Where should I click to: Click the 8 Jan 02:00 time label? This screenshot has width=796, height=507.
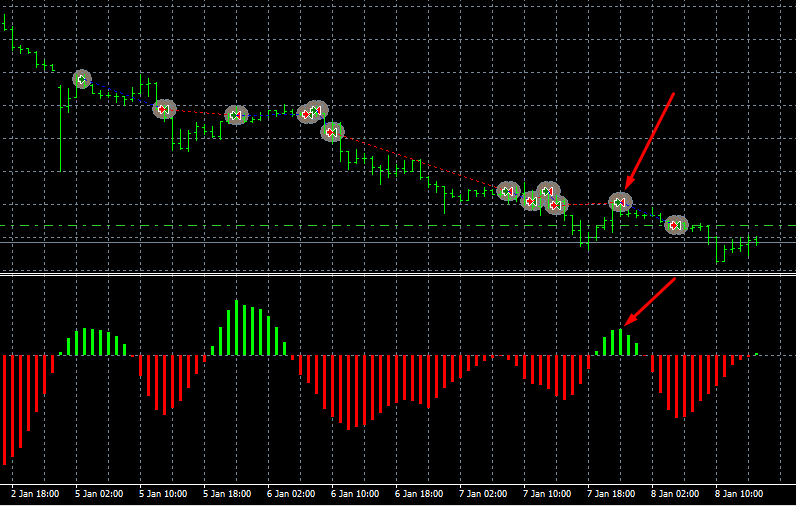[x=675, y=494]
